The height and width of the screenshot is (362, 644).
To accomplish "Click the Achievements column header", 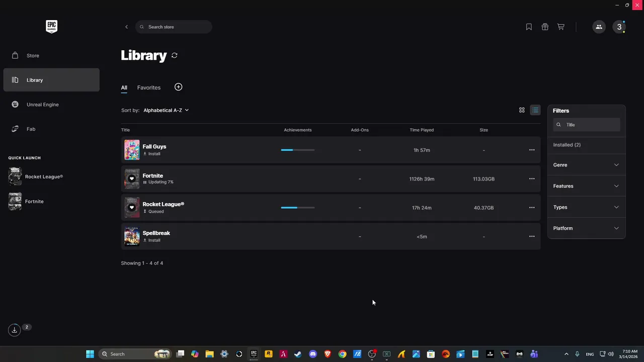I will (298, 130).
